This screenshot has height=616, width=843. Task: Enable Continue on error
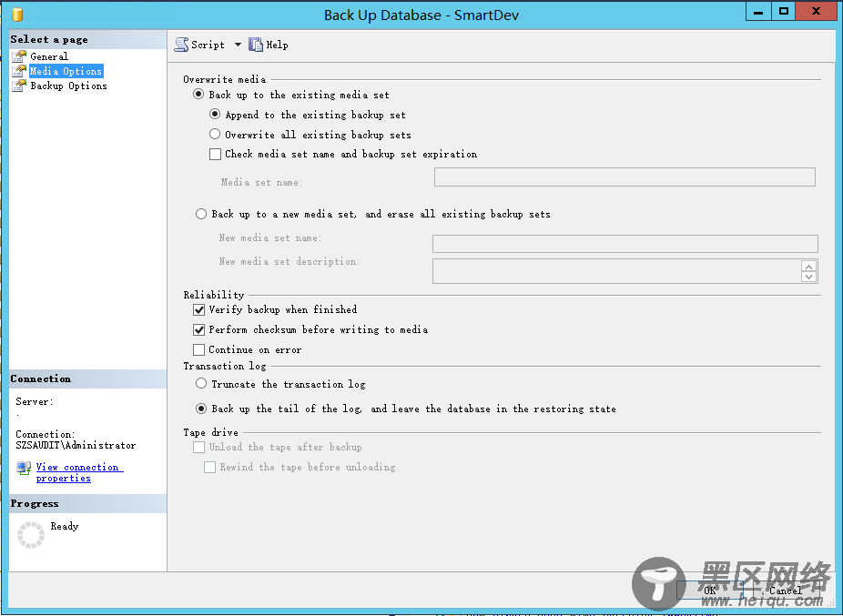199,350
